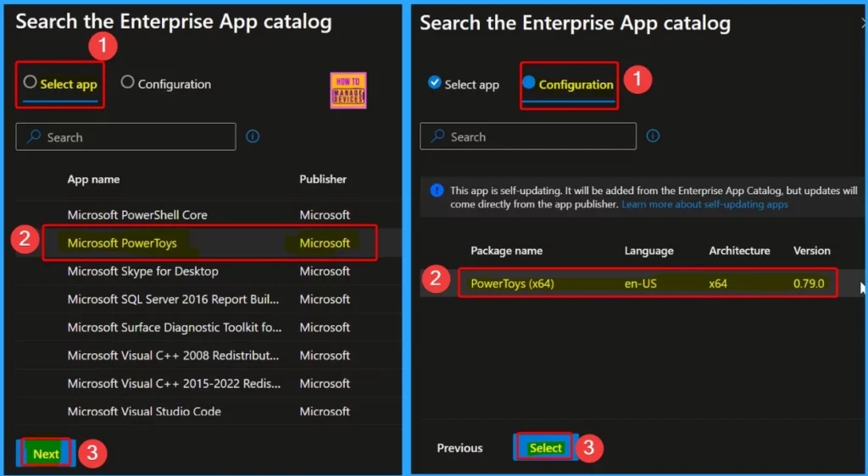Click the App name column header

(x=93, y=179)
